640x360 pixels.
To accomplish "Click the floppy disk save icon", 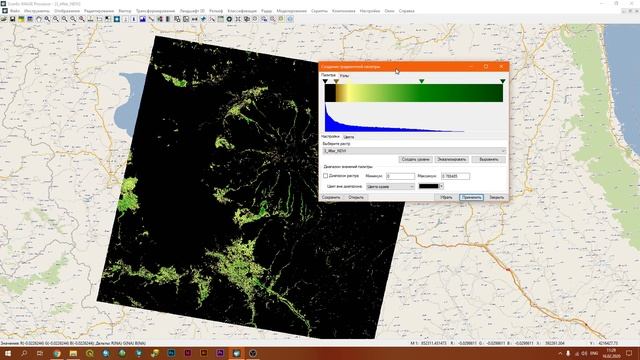I will pyautogui.click(x=13, y=19).
